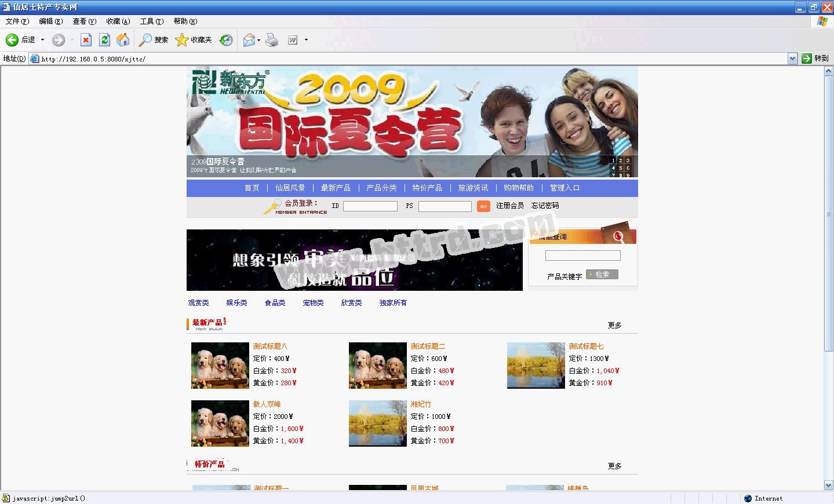Open Favorites (收藏夹) star button
834x504 pixels.
pyautogui.click(x=194, y=39)
